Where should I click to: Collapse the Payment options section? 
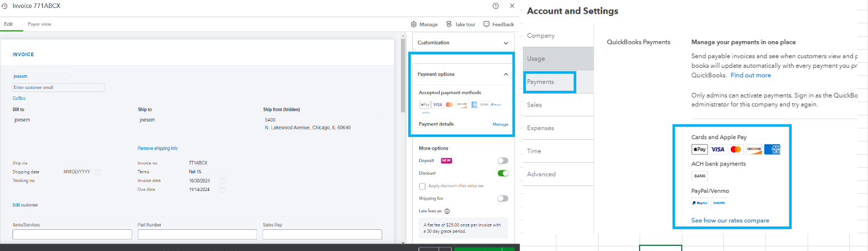506,74
